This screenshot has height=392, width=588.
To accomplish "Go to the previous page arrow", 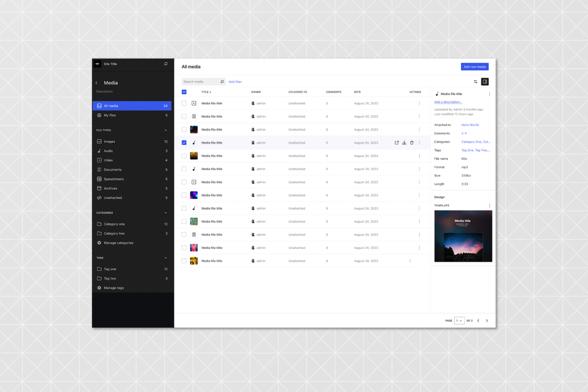I will (x=478, y=320).
